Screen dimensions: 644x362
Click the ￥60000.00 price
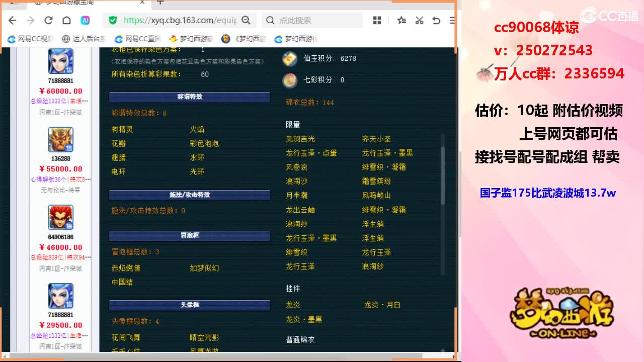point(60,91)
